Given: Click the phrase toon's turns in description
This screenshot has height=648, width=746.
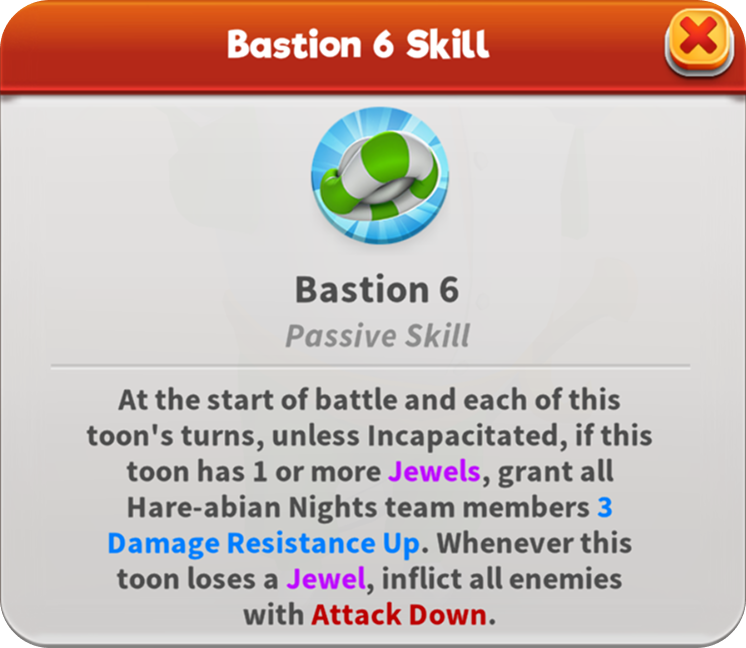Looking at the screenshot, I should pos(172,436).
